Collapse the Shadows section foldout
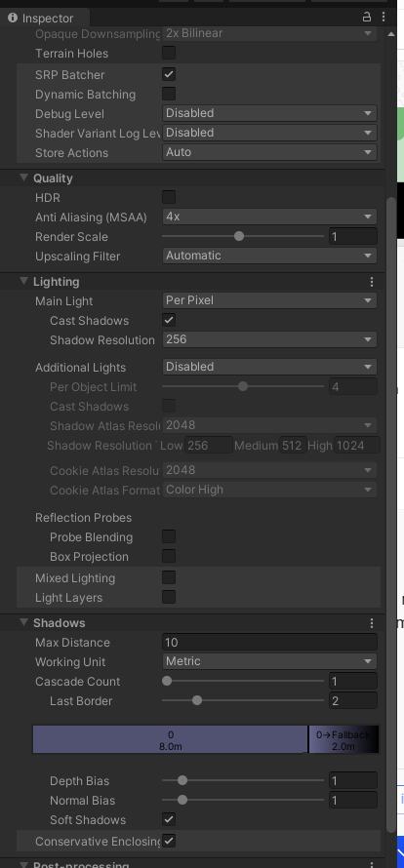The width and height of the screenshot is (404, 868). [x=23, y=622]
